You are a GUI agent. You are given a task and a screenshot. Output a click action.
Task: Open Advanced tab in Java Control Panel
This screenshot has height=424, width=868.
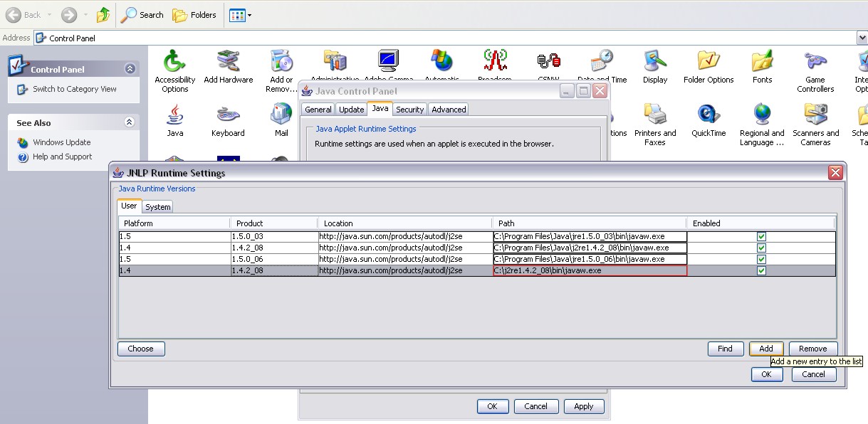[449, 110]
